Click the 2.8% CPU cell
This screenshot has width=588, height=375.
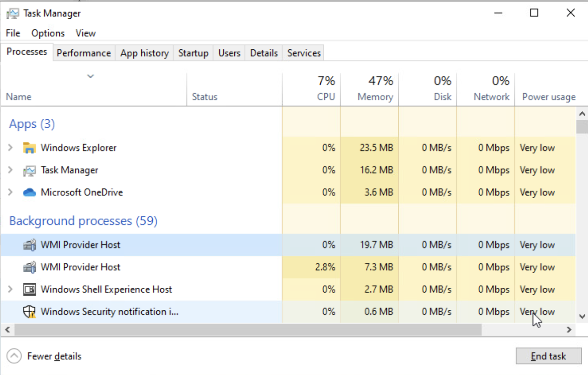pyautogui.click(x=311, y=267)
